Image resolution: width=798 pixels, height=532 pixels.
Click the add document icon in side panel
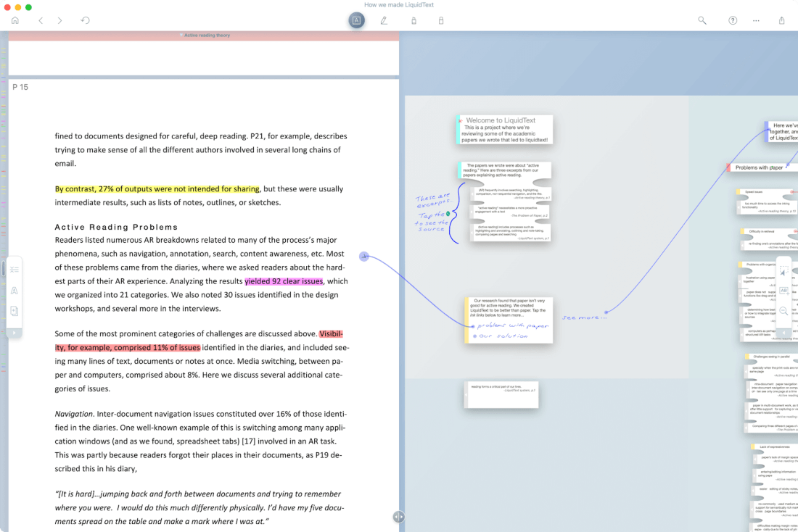pos(15,311)
